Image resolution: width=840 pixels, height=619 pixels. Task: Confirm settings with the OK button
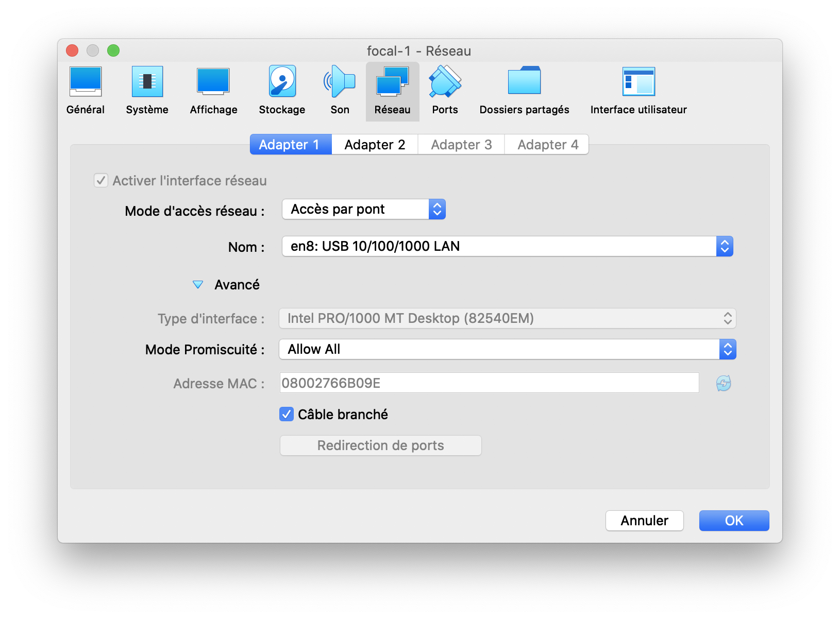(x=734, y=521)
